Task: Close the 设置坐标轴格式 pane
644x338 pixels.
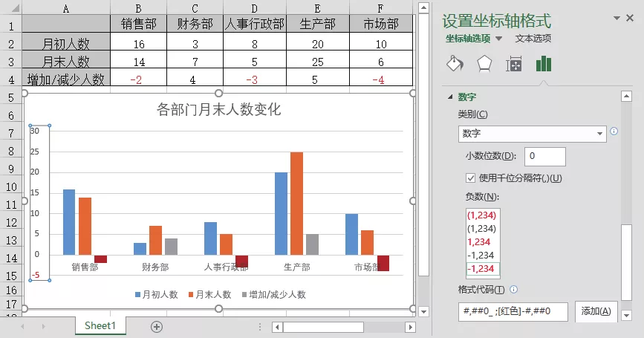Action: pyautogui.click(x=630, y=18)
